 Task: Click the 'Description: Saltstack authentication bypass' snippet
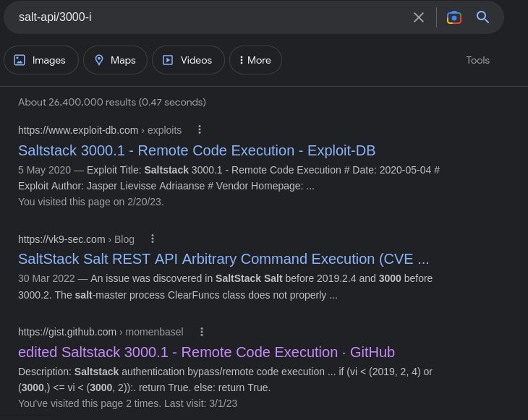pos(225,380)
